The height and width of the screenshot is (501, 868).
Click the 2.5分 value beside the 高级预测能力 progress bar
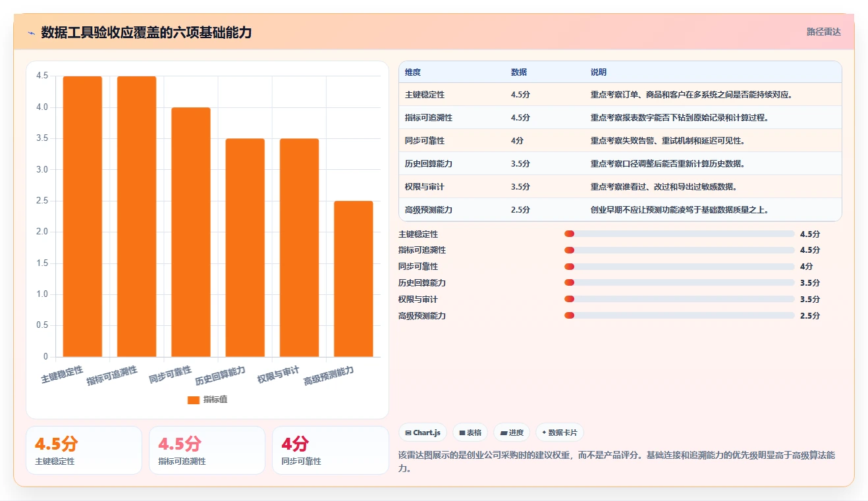pos(810,316)
